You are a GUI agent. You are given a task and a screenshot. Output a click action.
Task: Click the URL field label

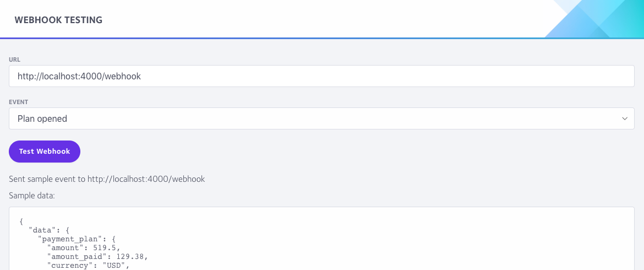tap(14, 60)
